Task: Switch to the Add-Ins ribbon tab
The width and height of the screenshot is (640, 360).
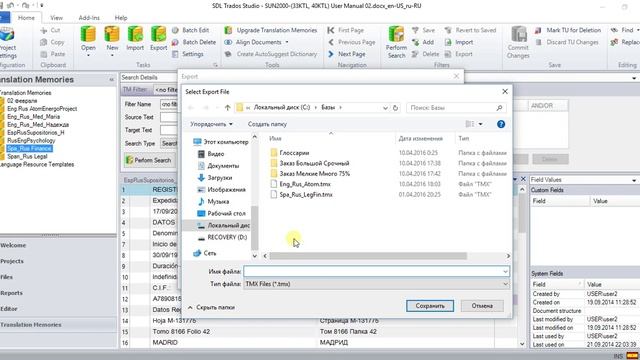Action: [89, 18]
